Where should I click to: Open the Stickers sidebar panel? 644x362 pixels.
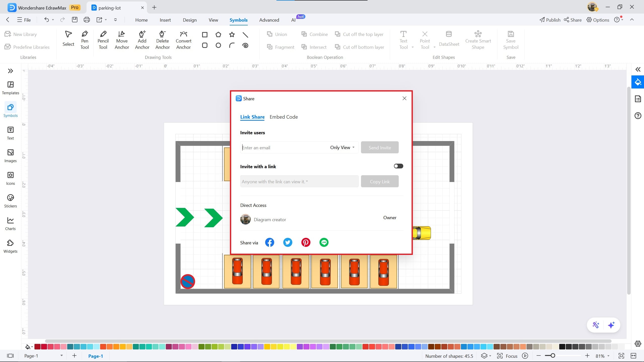(11, 201)
